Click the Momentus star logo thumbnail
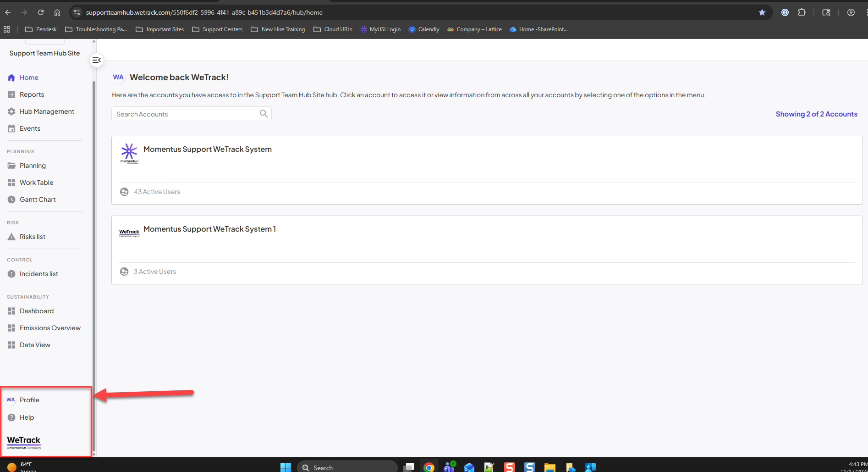 [x=129, y=153]
